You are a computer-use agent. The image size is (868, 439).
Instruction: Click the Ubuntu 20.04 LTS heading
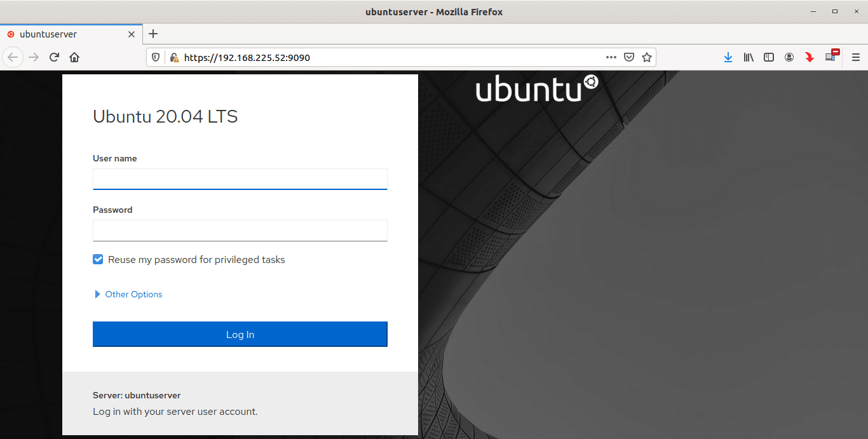(165, 117)
